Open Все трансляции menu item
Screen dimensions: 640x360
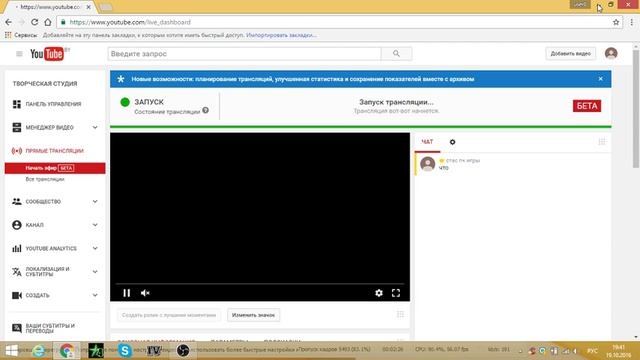point(45,179)
